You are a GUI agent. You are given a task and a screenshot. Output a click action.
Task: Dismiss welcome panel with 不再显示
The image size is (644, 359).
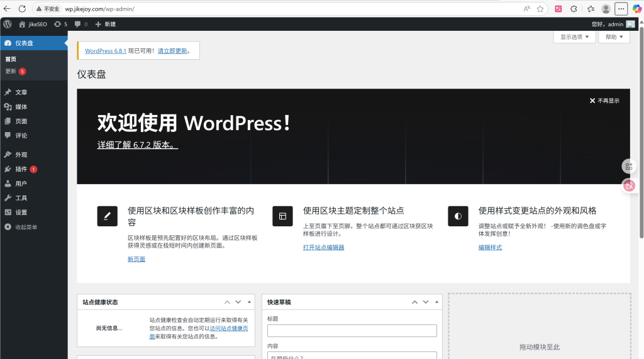(604, 101)
